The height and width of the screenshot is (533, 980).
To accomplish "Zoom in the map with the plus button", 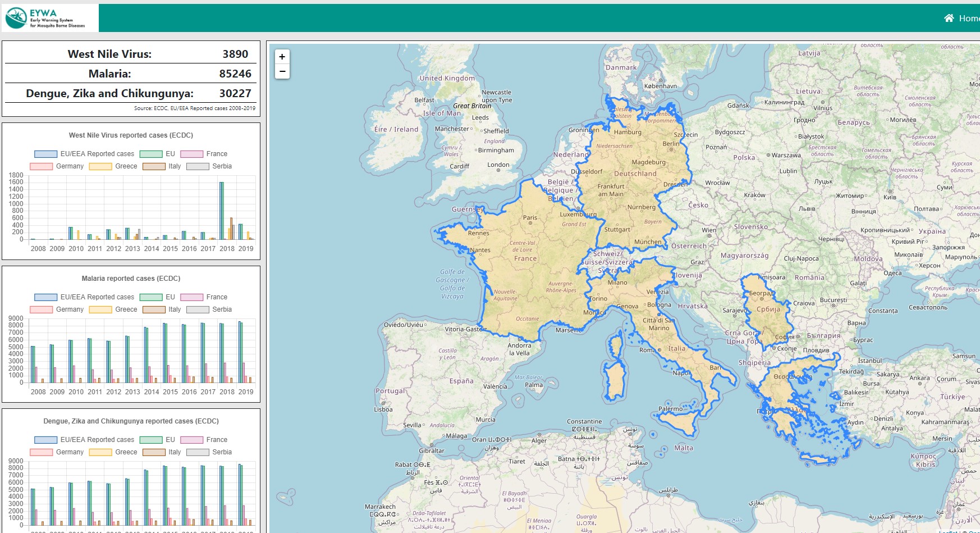I will [x=282, y=57].
